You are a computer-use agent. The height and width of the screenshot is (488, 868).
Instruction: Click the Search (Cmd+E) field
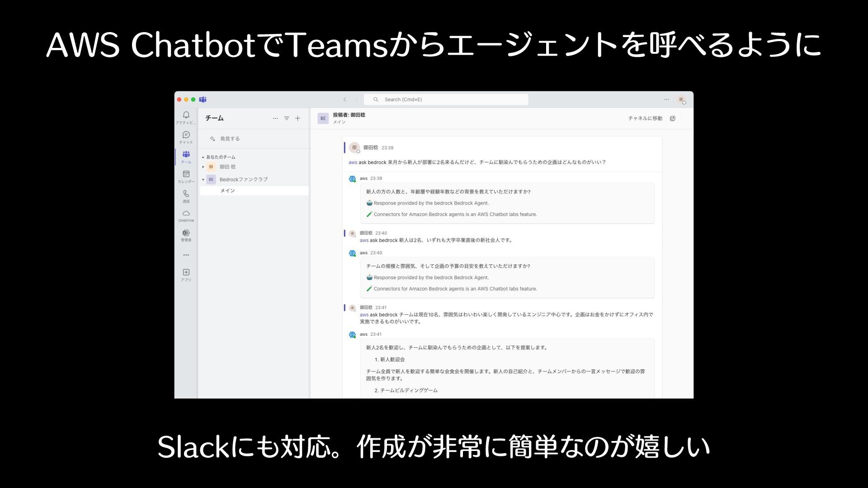pos(445,99)
